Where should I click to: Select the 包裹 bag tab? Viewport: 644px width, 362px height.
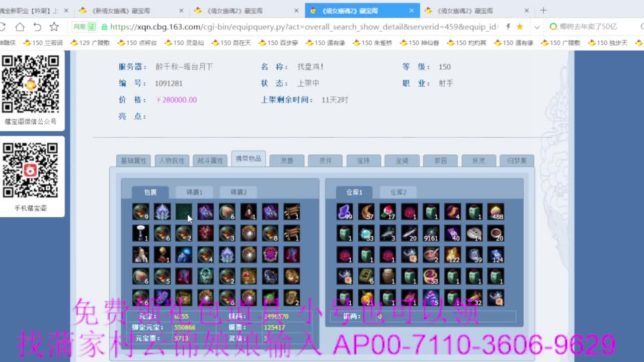click(x=150, y=192)
